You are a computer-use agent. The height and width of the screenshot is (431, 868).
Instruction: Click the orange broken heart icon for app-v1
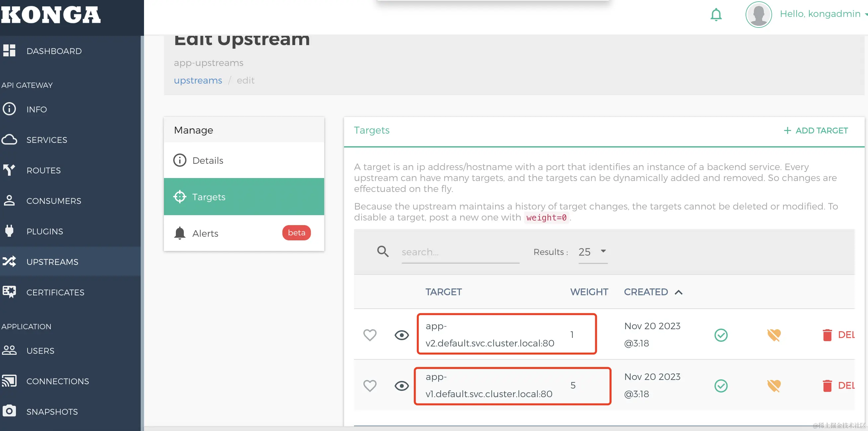[774, 386]
